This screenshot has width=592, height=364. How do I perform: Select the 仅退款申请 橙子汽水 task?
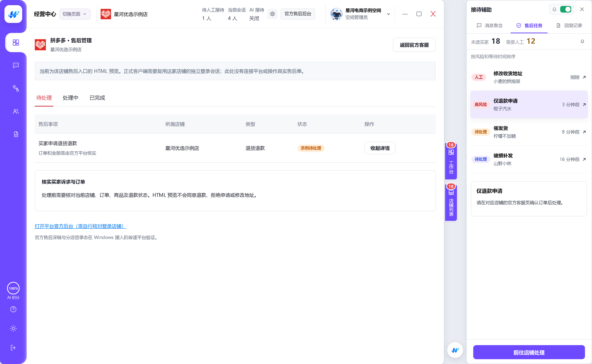click(x=529, y=104)
